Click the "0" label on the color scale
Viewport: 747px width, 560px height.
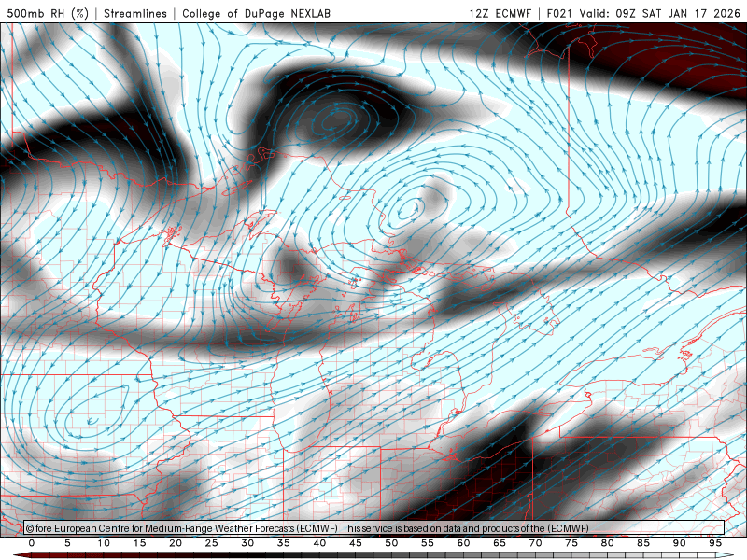tap(32, 543)
